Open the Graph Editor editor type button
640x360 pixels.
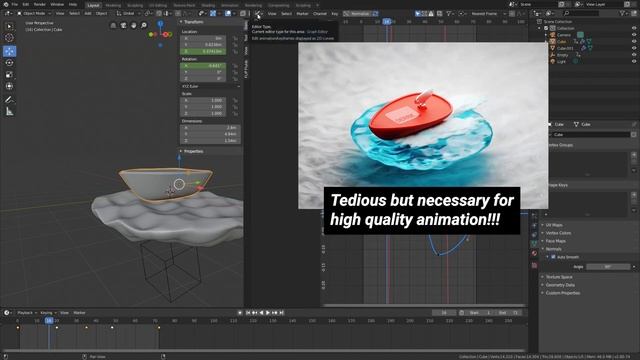tap(259, 13)
